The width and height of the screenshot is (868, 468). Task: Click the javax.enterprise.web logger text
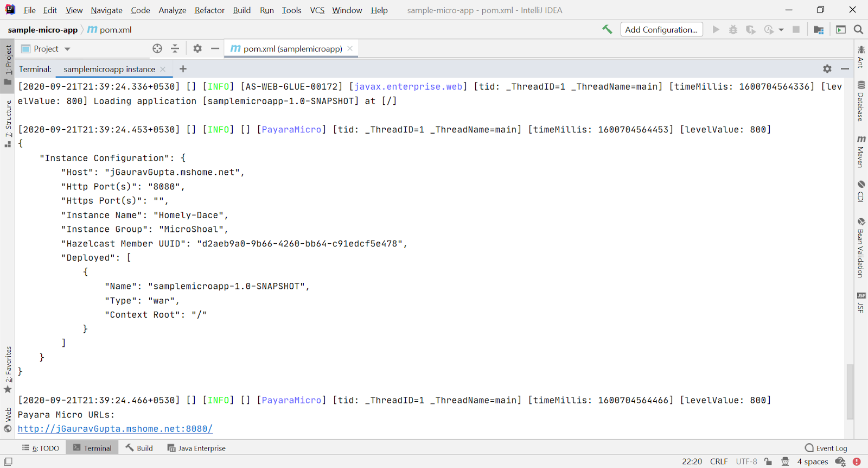click(x=408, y=86)
